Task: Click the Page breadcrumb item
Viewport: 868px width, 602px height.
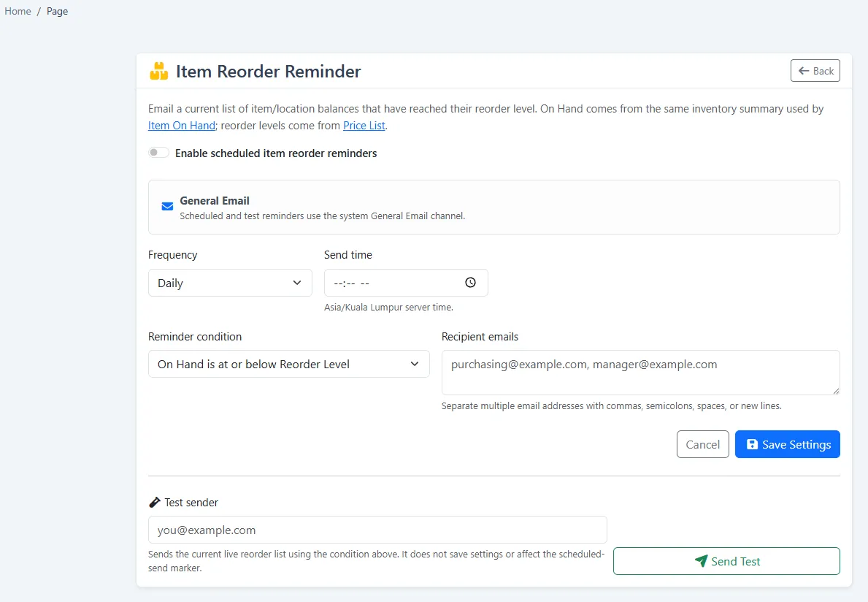Action: click(x=57, y=11)
